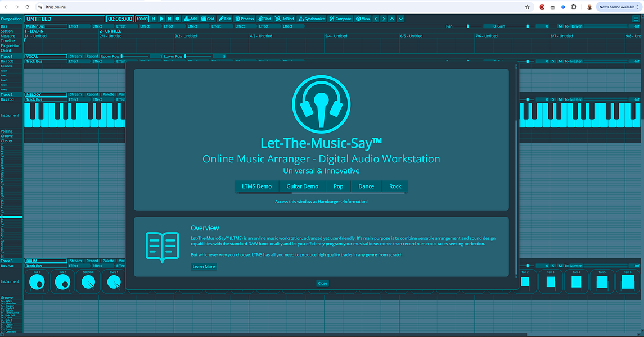Bookmark page with the star icon

click(x=528, y=7)
